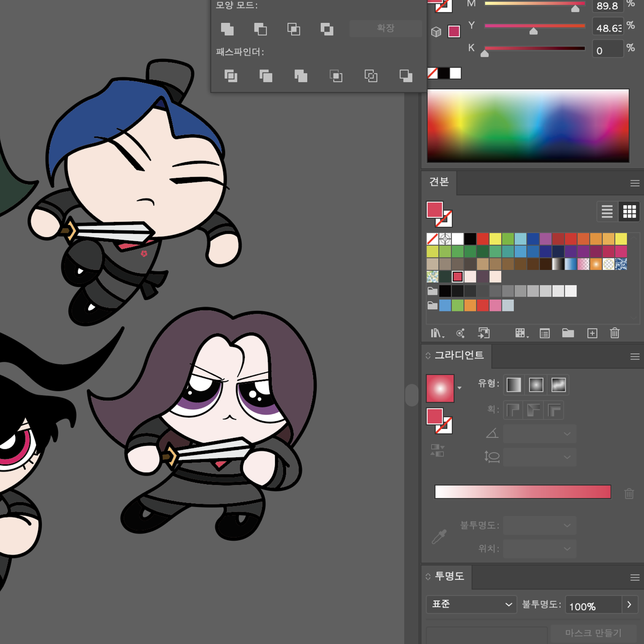Click the Divide pathfinder icon
Screen dimensions: 644x644
click(231, 76)
